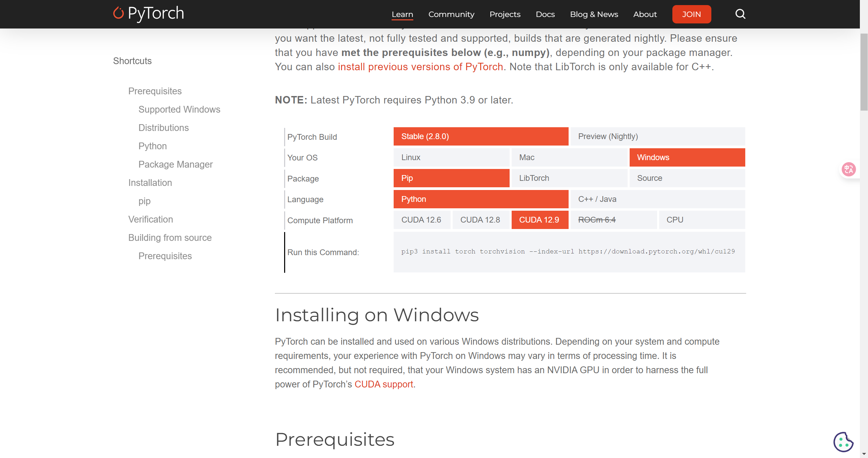Click the JOIN button
Image resolution: width=868 pixels, height=458 pixels.
point(691,14)
